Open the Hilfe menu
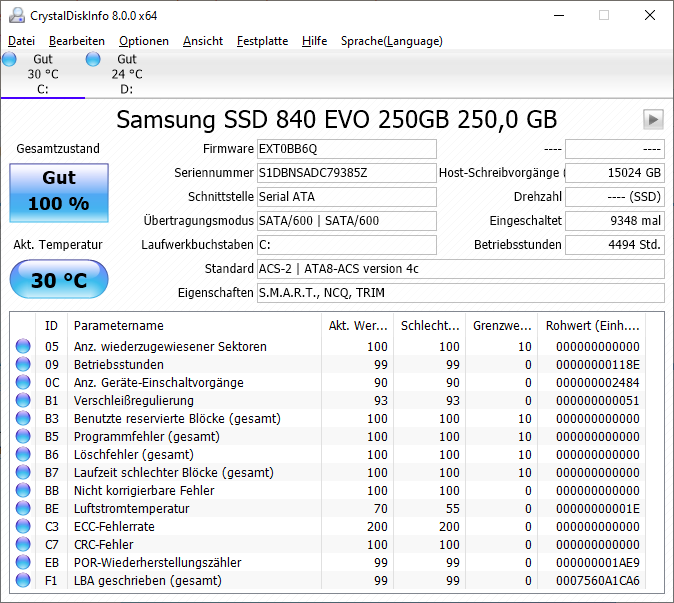This screenshot has width=674, height=603. pos(314,41)
